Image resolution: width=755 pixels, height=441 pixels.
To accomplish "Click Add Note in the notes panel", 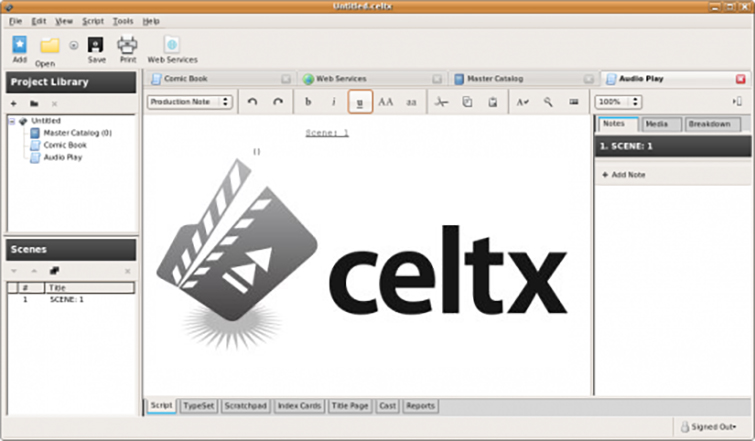I will pos(626,175).
